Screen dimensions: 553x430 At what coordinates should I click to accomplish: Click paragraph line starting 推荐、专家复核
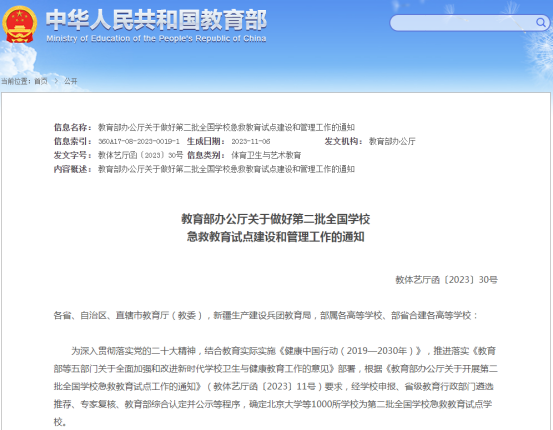[x=273, y=404]
